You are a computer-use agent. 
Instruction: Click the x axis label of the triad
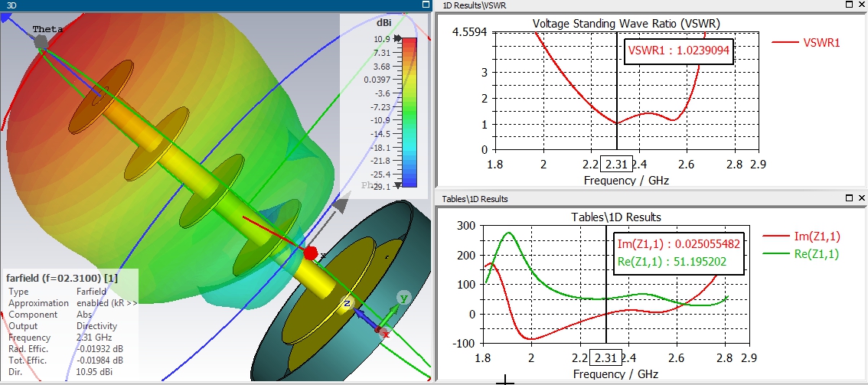point(386,334)
